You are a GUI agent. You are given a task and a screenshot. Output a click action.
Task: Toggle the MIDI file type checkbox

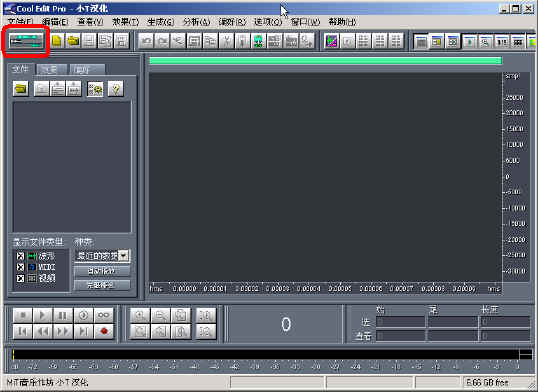point(20,267)
